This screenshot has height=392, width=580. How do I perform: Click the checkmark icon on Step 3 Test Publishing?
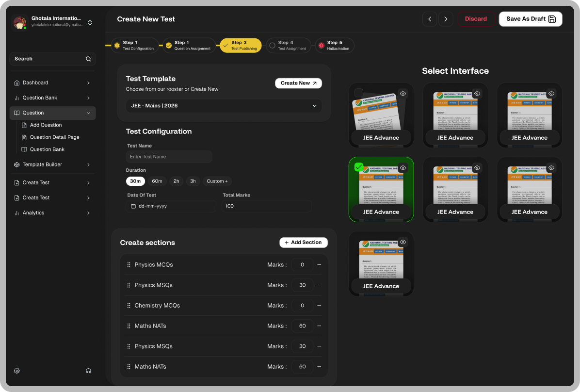point(226,46)
